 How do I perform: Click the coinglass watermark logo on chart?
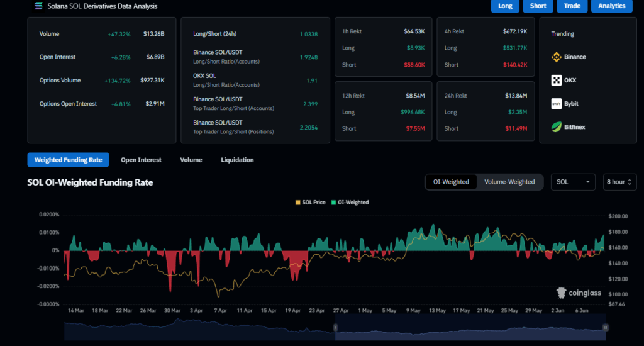[x=579, y=293]
